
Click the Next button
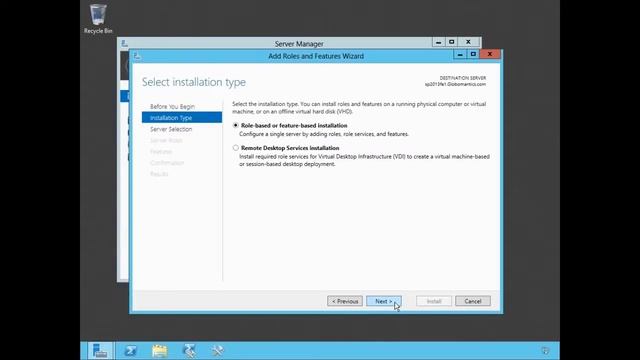tap(384, 301)
